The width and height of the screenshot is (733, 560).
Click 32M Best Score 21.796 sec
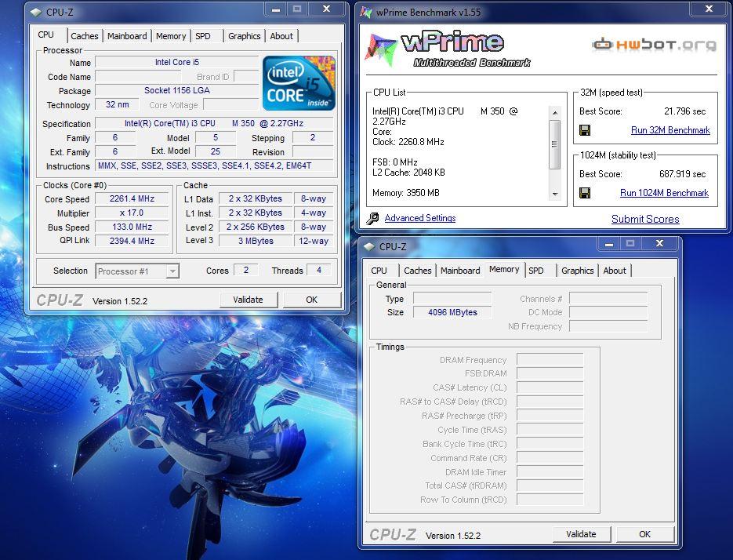point(684,111)
